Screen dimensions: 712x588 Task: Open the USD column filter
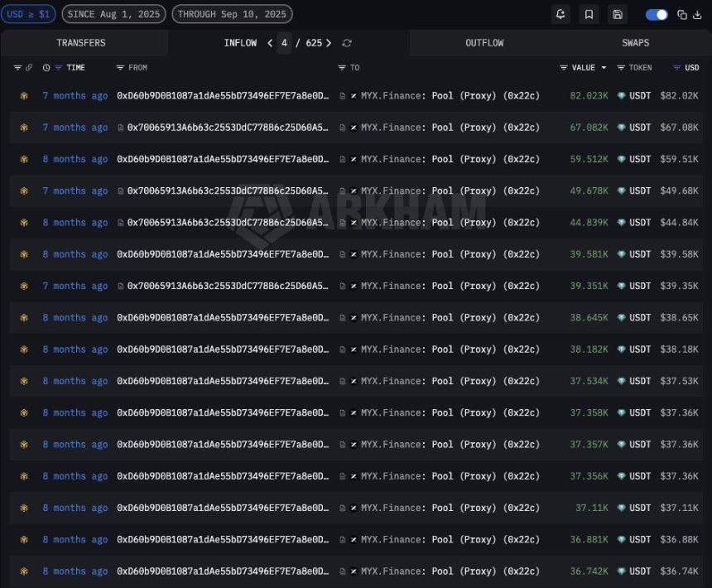(x=676, y=68)
